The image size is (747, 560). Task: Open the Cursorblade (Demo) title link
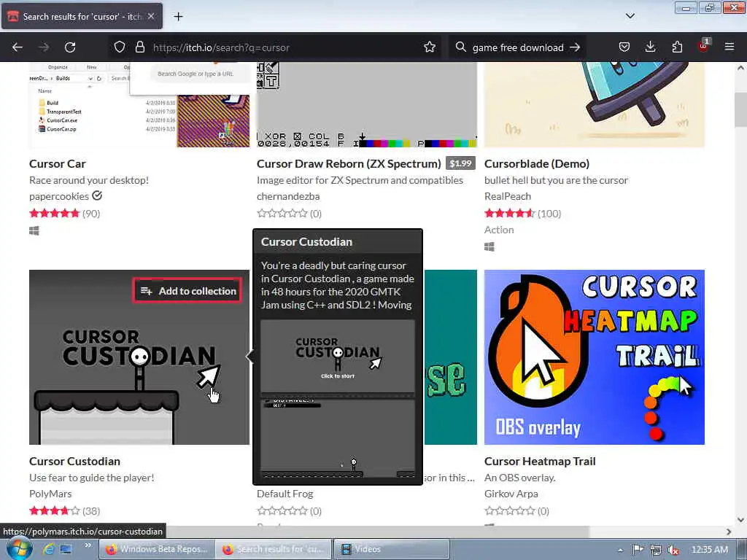coord(537,164)
